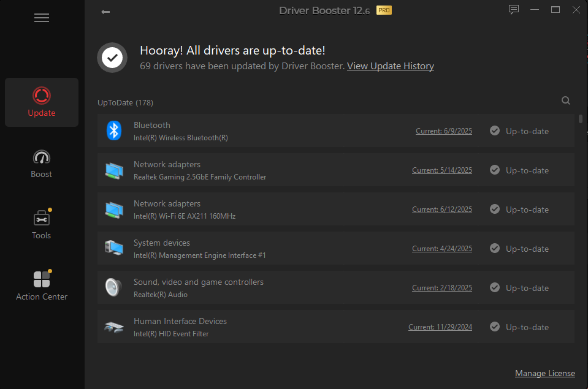Click Up-to-date checkmark for Realtek Audio row

(495, 287)
